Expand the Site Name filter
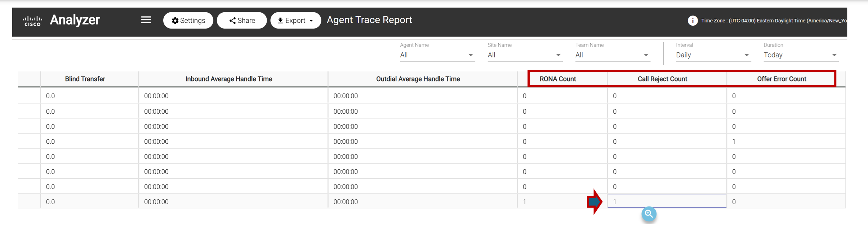 [x=524, y=55]
